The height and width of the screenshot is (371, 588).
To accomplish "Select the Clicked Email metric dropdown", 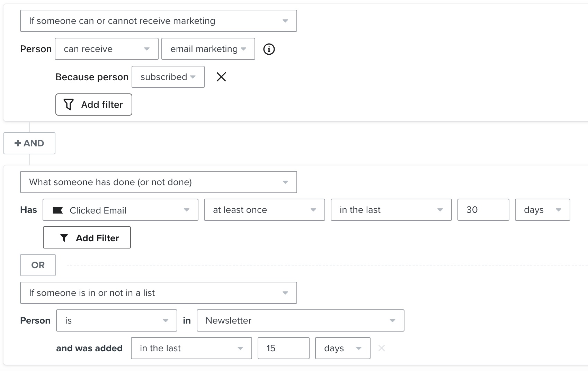I will [x=120, y=210].
